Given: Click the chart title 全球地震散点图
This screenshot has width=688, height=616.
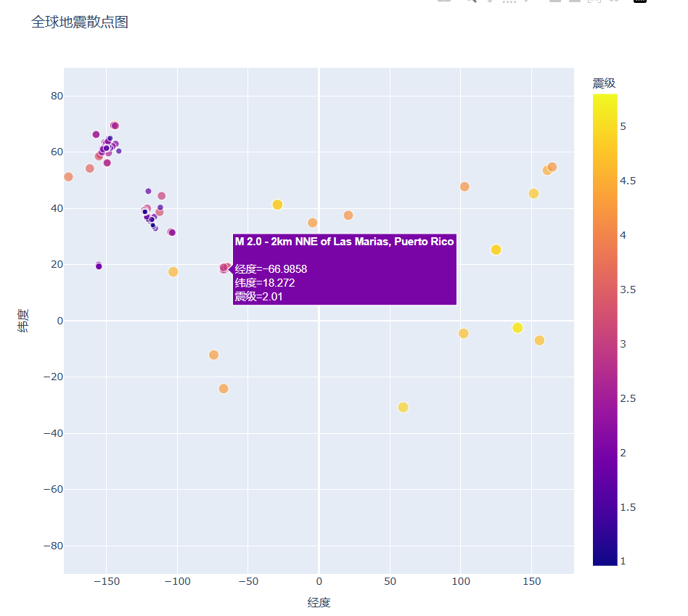Looking at the screenshot, I should (x=80, y=22).
